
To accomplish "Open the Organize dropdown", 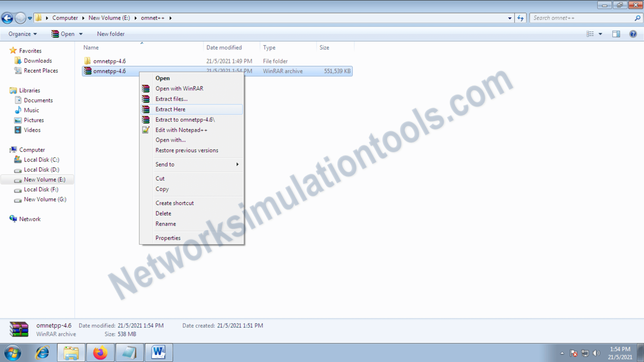I will click(22, 34).
